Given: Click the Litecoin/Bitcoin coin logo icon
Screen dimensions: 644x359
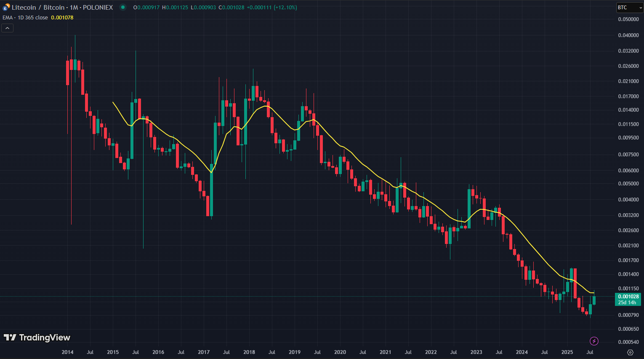Looking at the screenshot, I should point(6,7).
